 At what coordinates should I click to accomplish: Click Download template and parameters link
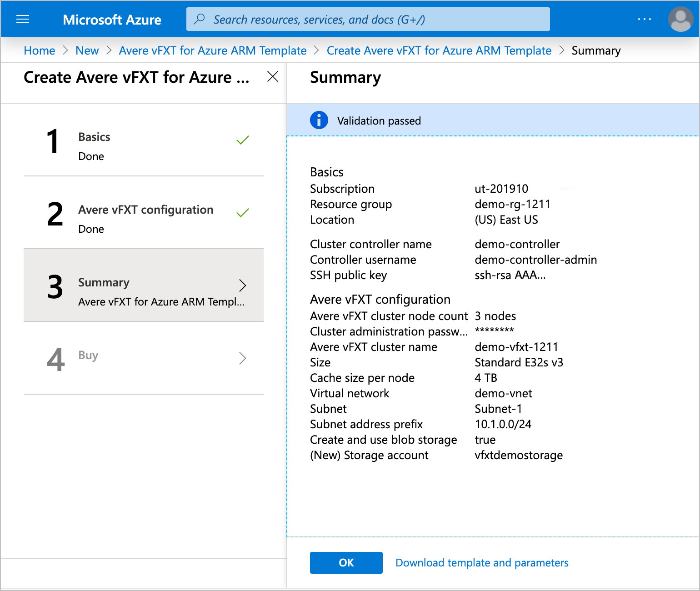pyautogui.click(x=481, y=562)
